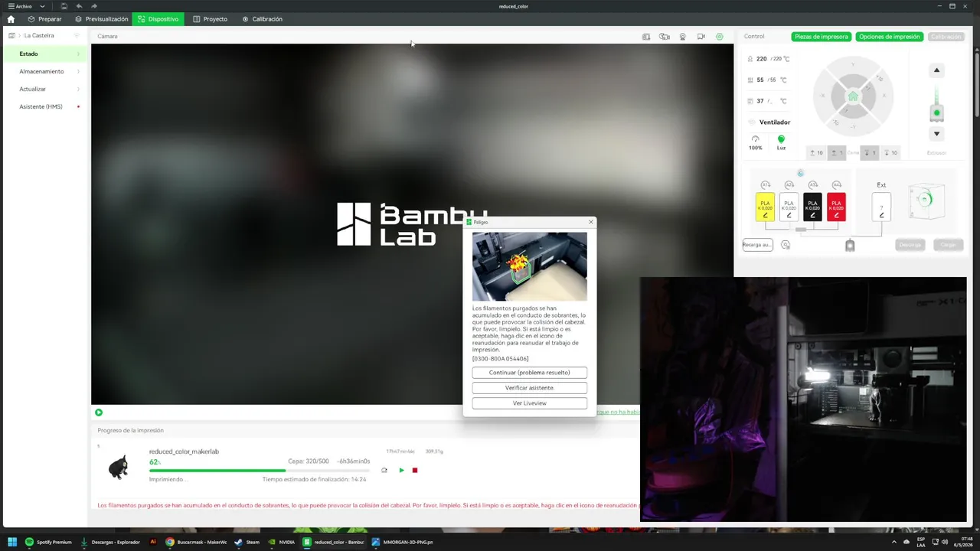
Task: Open Almacenamiento in the sidebar
Action: pyautogui.click(x=44, y=71)
